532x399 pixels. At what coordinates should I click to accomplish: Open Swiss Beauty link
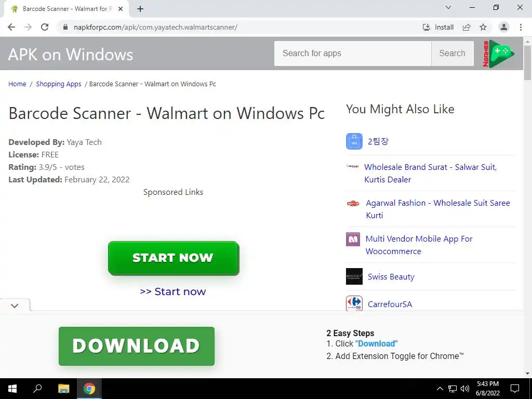[391, 277]
